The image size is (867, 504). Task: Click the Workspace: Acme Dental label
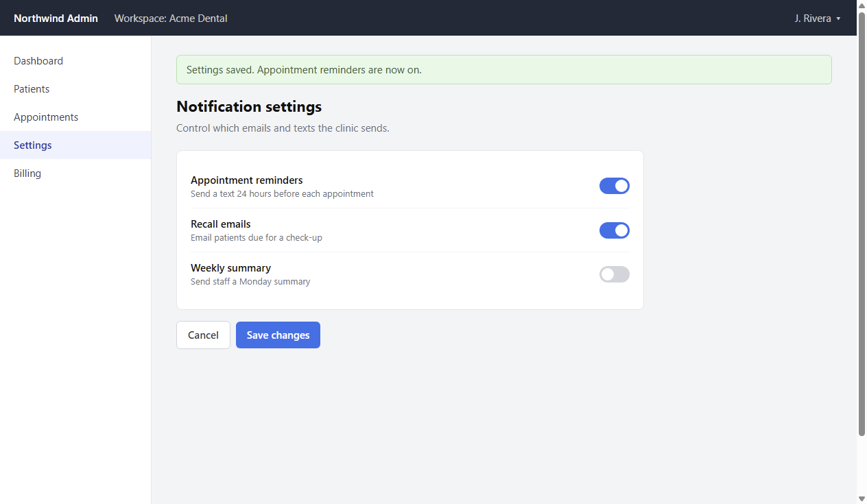click(x=171, y=19)
